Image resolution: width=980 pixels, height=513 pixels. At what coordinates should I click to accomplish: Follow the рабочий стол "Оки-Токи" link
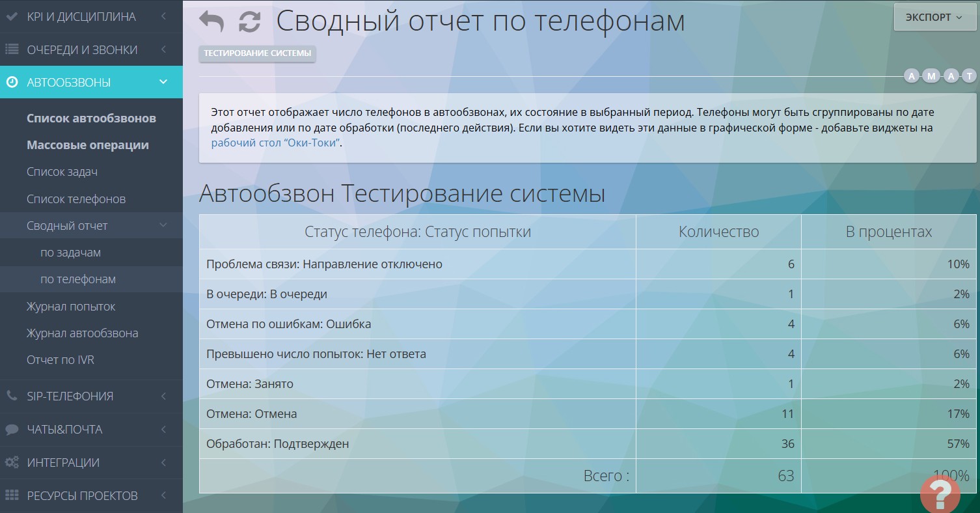275,143
